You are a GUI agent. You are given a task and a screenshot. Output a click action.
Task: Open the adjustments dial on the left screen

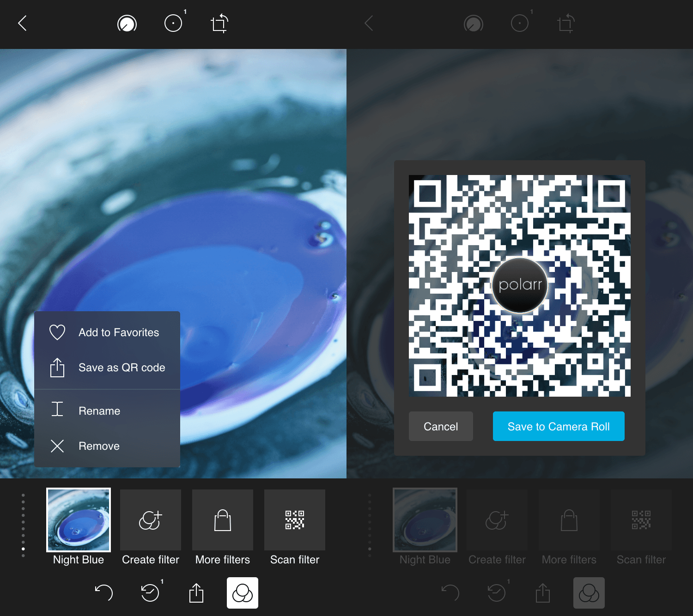pos(127,23)
